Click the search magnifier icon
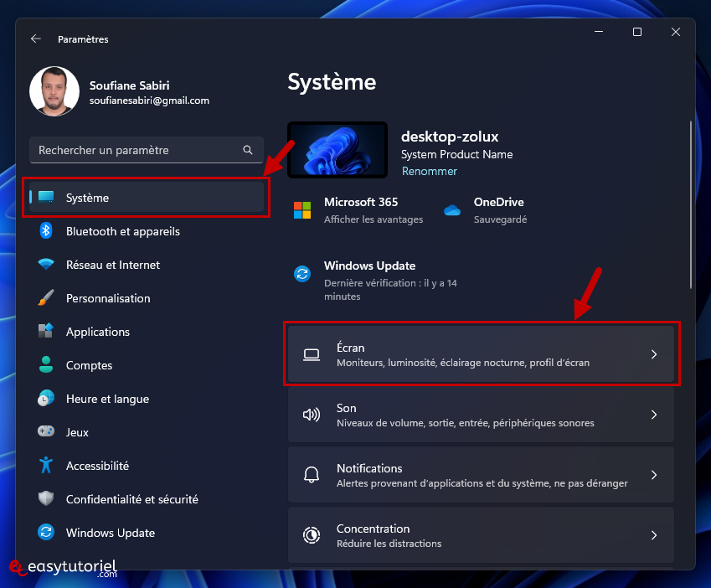 tap(248, 150)
